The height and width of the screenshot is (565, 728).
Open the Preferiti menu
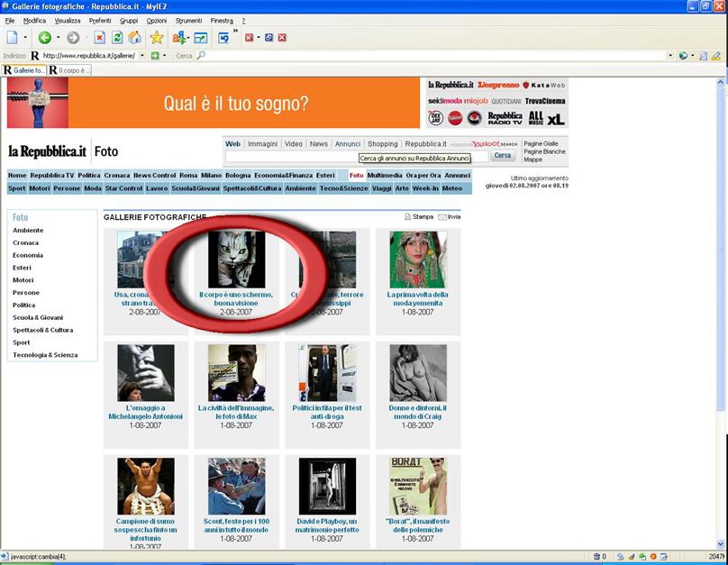[100, 20]
